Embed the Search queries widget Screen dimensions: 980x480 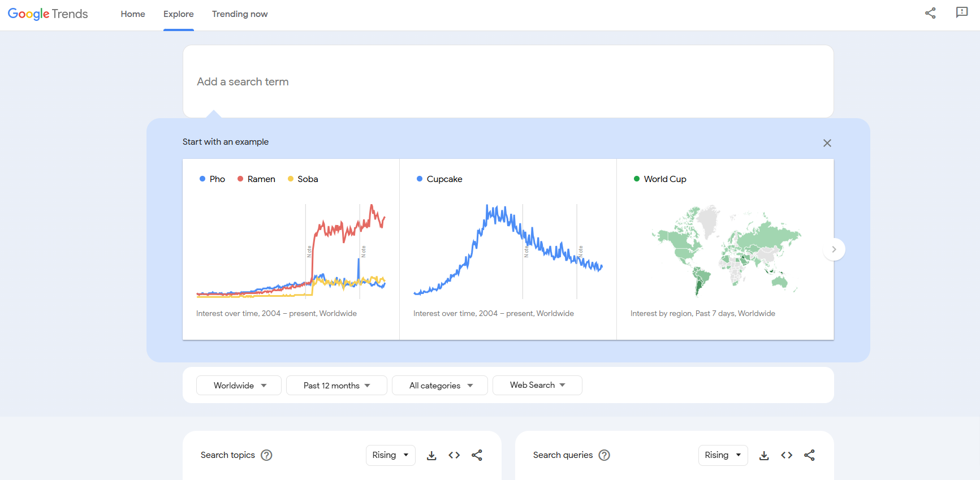pyautogui.click(x=787, y=455)
